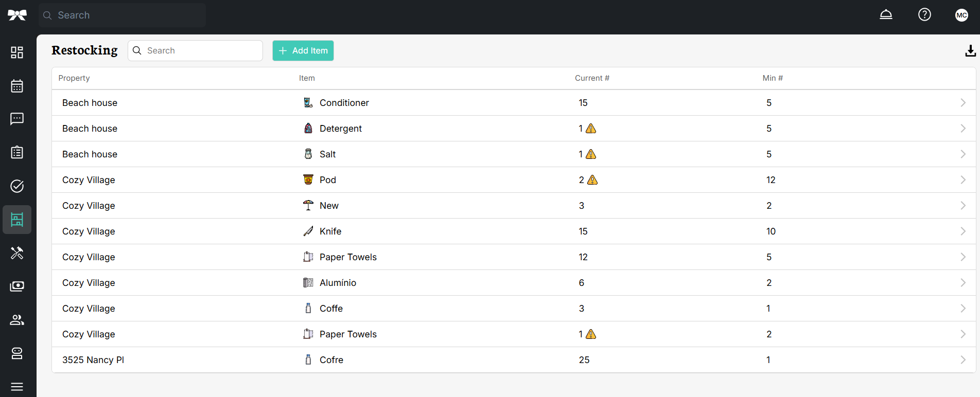Open the payments money icon in sidebar
Screen dimensions: 980x397
click(17, 286)
